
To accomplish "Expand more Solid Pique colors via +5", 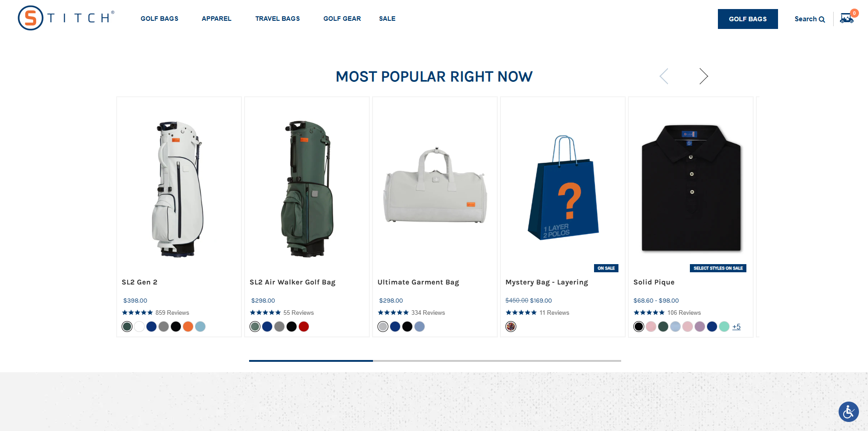I will [x=736, y=327].
